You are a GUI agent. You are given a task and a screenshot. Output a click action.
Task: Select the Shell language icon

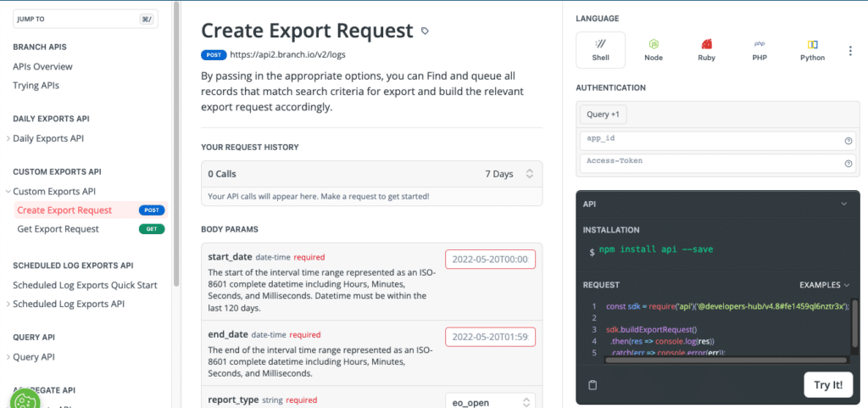click(601, 50)
